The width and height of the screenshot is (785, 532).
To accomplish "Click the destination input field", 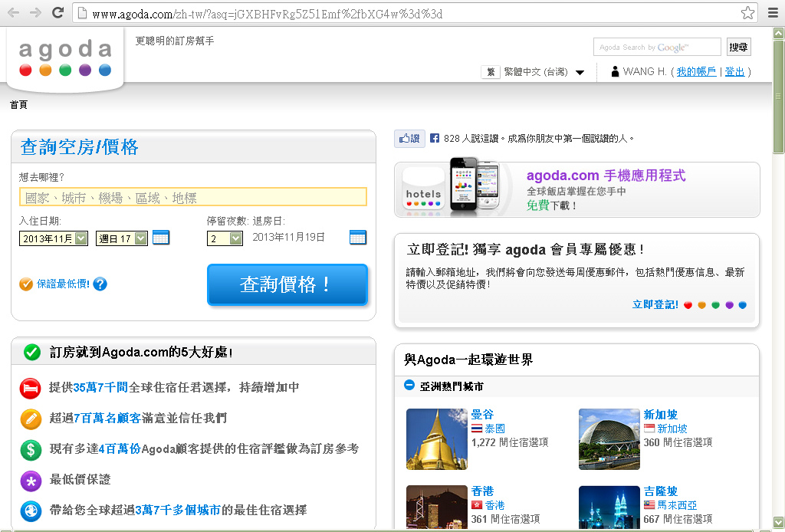I will 192,197.
